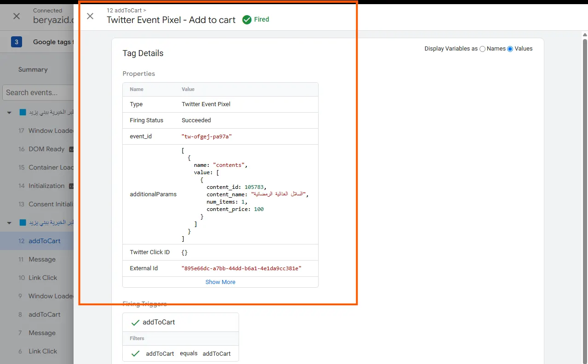Click the green Fired status check icon
The height and width of the screenshot is (364, 588).
pos(247,20)
